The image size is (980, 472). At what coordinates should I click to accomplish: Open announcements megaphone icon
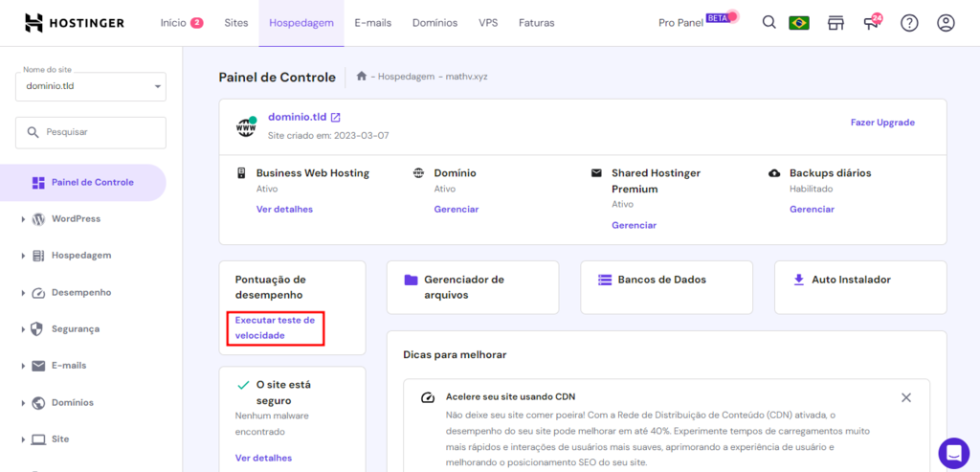(871, 23)
